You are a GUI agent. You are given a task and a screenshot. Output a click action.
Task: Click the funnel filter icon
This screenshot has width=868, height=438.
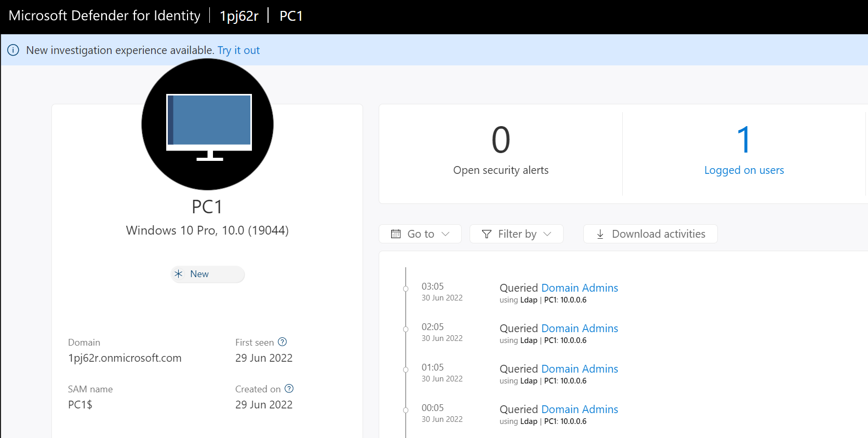tap(487, 234)
